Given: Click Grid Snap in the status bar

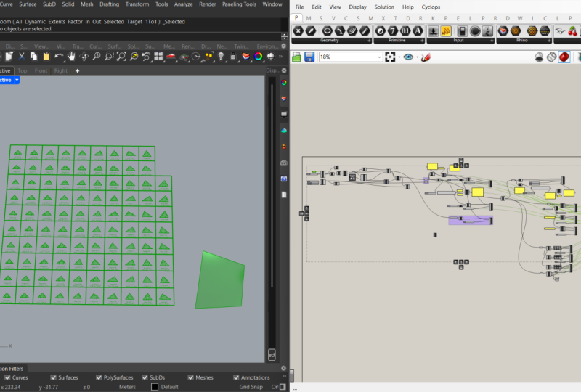Looking at the screenshot, I should tap(251, 387).
